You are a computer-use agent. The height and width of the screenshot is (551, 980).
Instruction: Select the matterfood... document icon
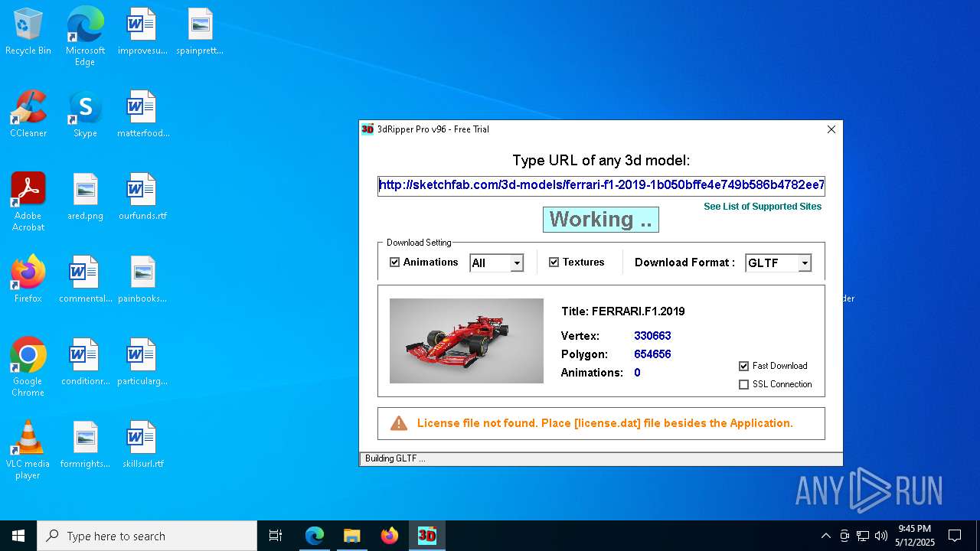pyautogui.click(x=142, y=114)
